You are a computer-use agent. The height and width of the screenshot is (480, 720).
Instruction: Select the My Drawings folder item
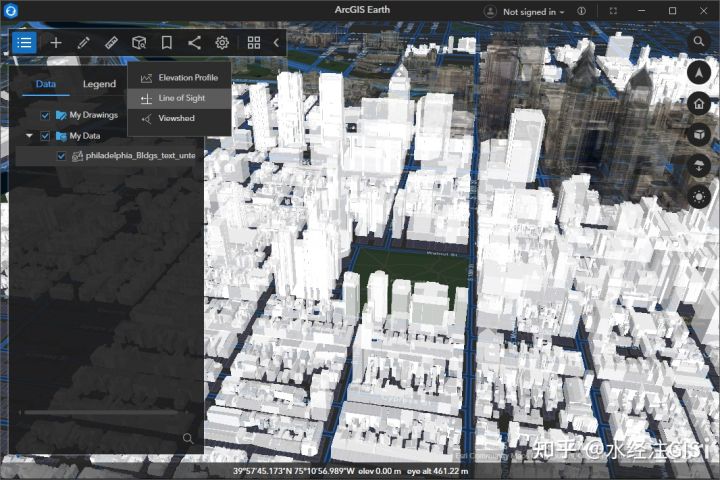click(x=87, y=115)
